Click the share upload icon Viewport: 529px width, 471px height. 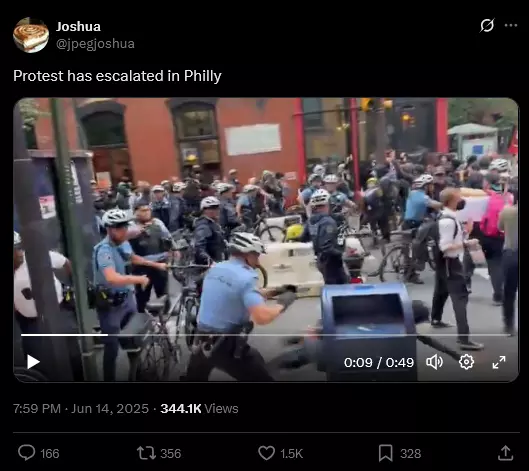coord(505,453)
